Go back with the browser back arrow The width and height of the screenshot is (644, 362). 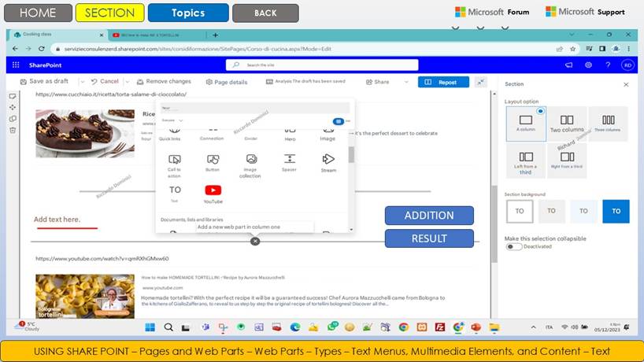point(15,49)
